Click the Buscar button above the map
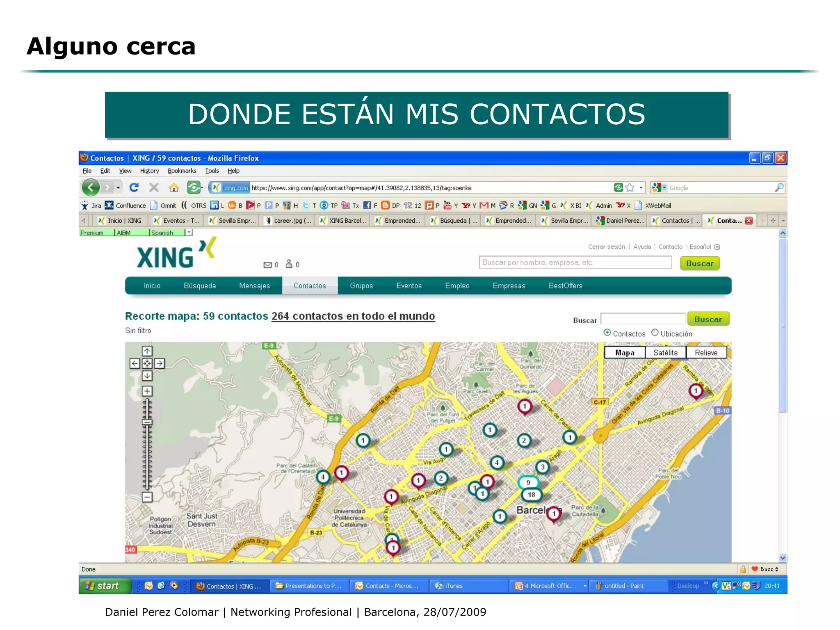Screen dimensions: 840x630 [708, 319]
